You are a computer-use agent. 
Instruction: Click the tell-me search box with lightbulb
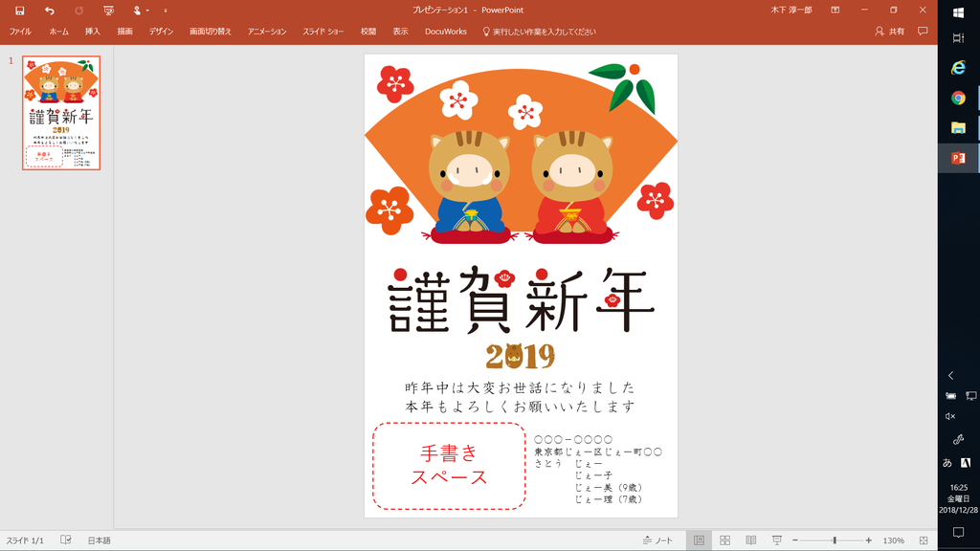(x=539, y=32)
